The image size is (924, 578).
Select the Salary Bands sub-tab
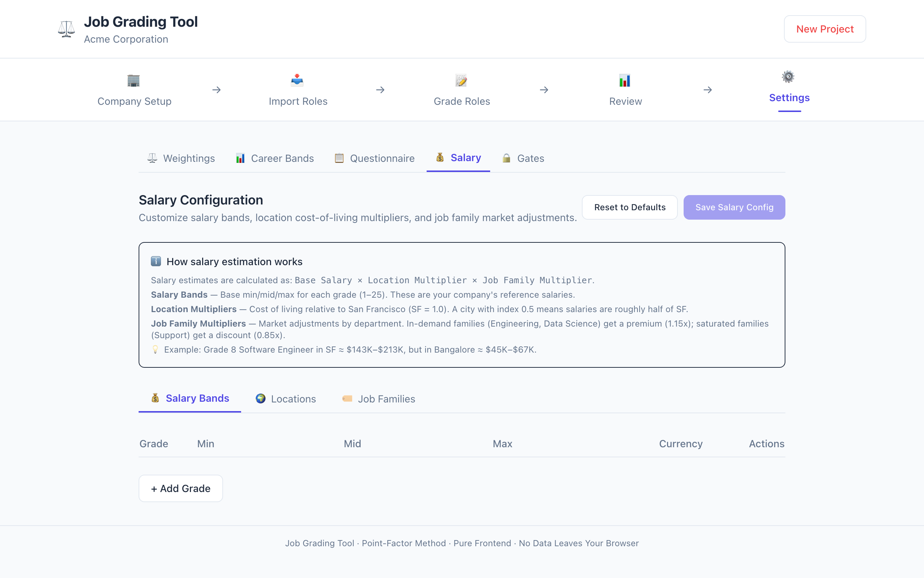190,398
